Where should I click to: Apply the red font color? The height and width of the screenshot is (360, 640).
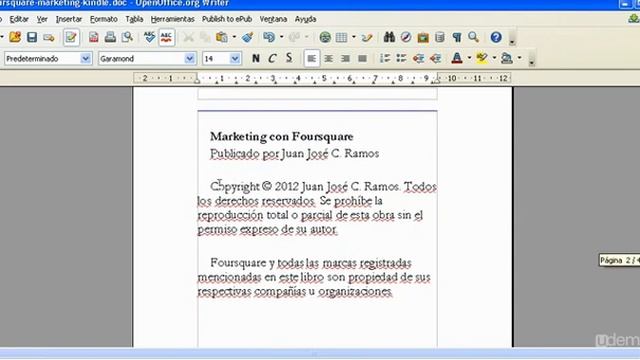coord(457,58)
